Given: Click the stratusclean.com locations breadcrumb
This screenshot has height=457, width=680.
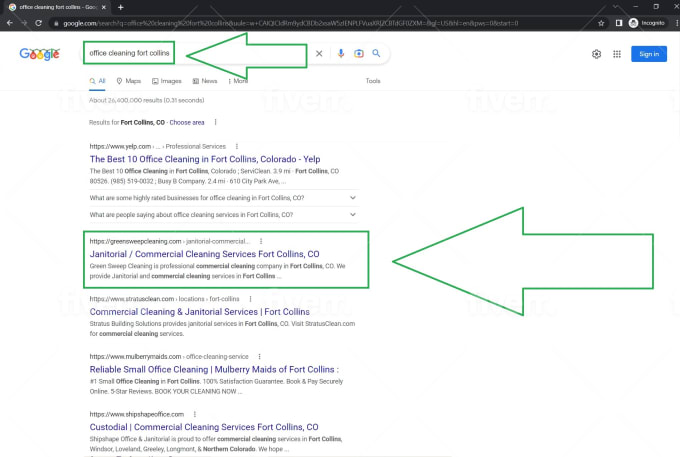Looking at the screenshot, I should (x=164, y=299).
